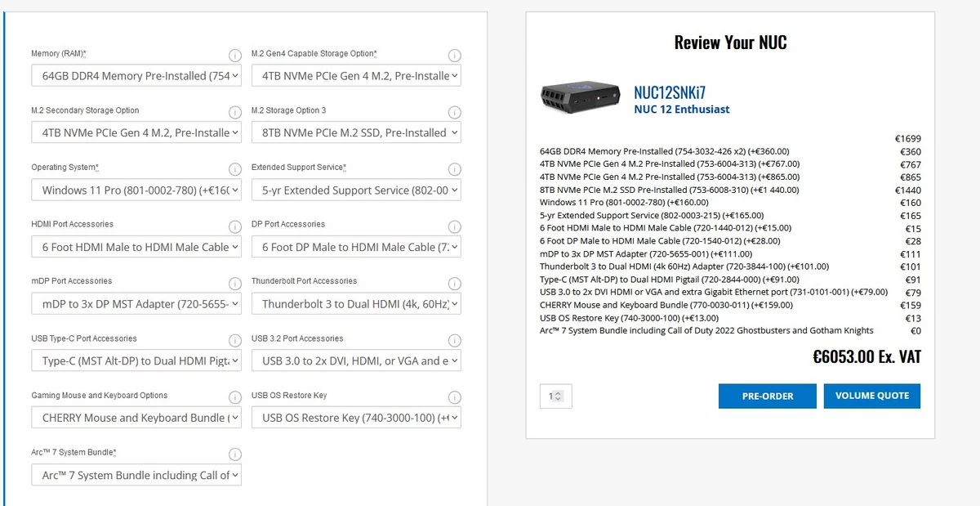Image resolution: width=980 pixels, height=506 pixels.
Task: Click info icon for Gaming Mouse and Keyboard Options
Action: pos(234,398)
